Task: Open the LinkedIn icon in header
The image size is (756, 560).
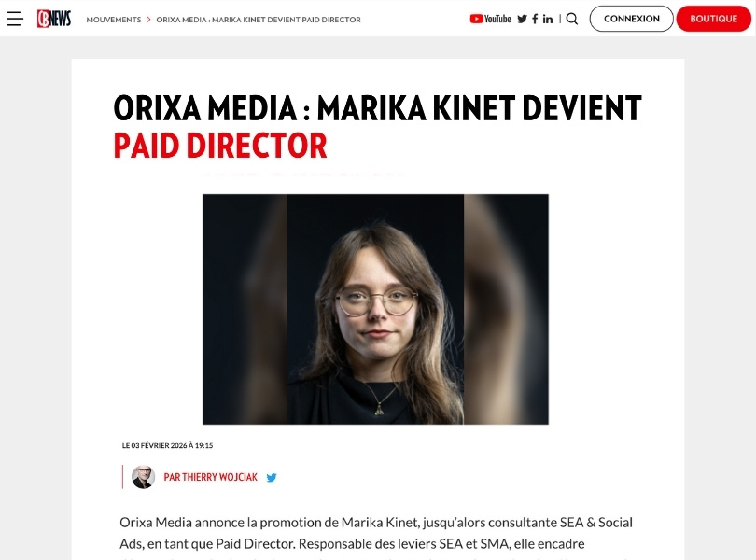Action: 548,19
